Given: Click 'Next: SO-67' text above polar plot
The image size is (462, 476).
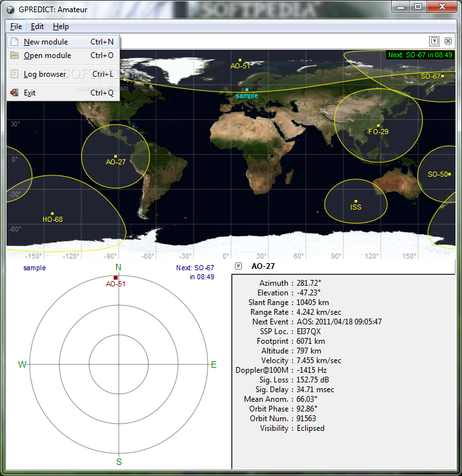Looking at the screenshot, I should (195, 268).
